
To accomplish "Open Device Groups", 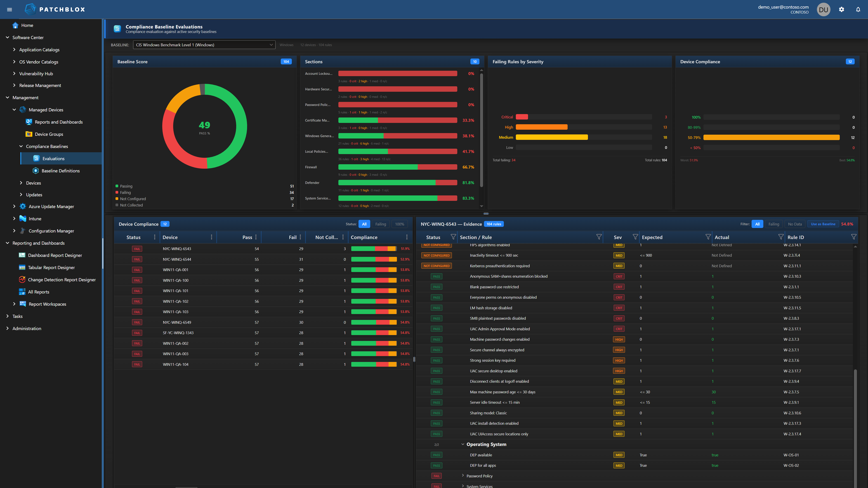I will point(49,134).
